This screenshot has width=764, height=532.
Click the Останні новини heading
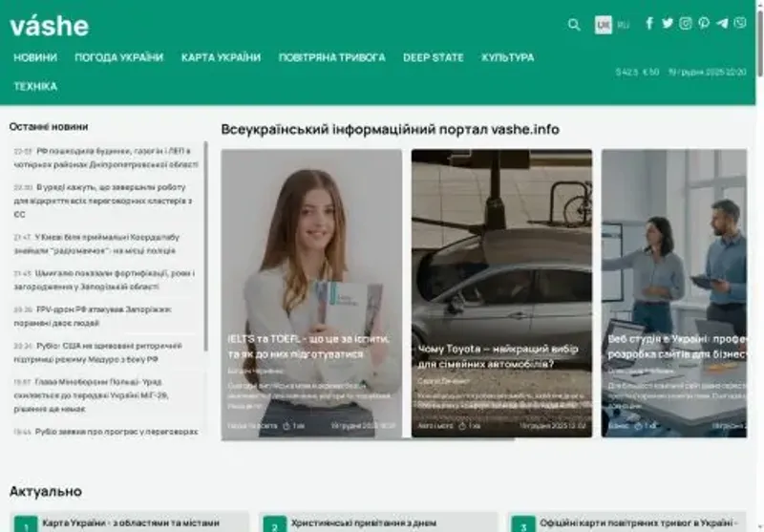click(x=49, y=127)
